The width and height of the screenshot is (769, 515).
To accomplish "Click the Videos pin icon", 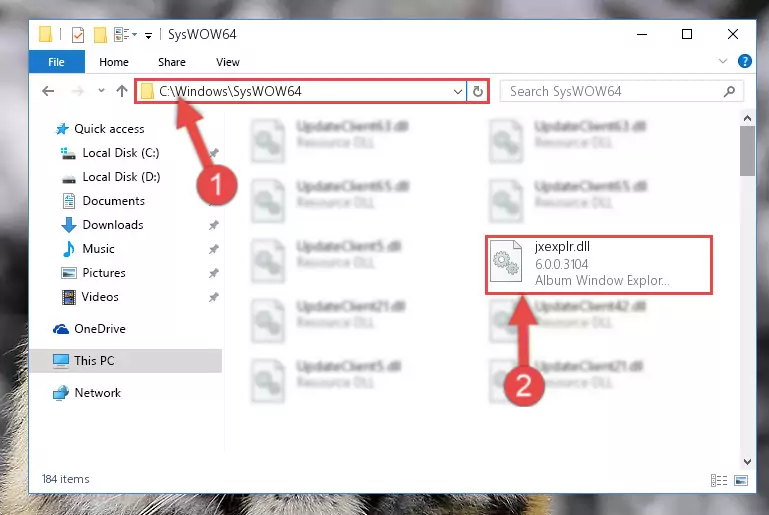I will (x=213, y=297).
